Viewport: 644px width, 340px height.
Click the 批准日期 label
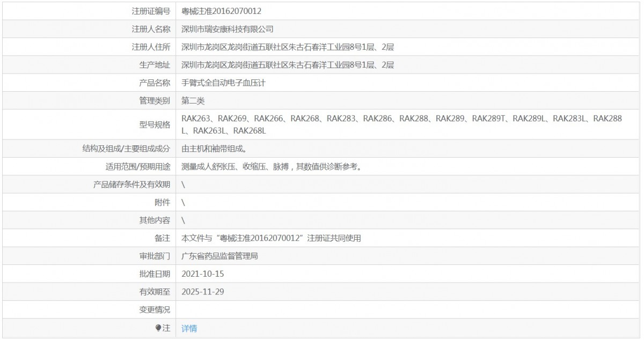tap(155, 274)
